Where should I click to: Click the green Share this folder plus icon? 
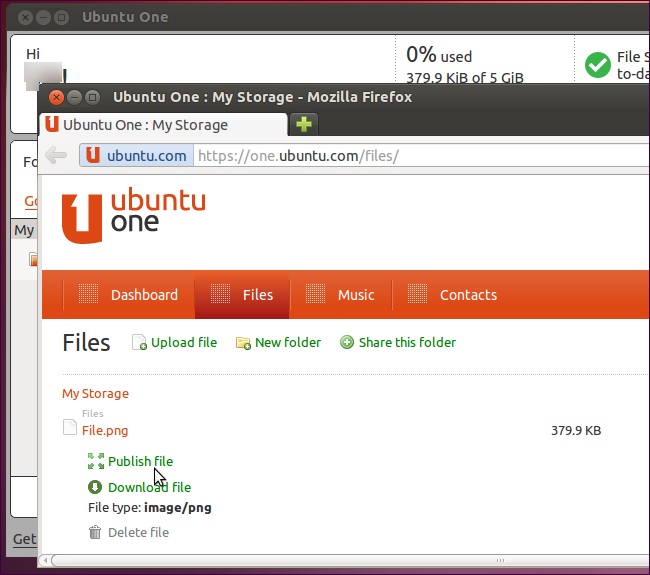pyautogui.click(x=347, y=342)
